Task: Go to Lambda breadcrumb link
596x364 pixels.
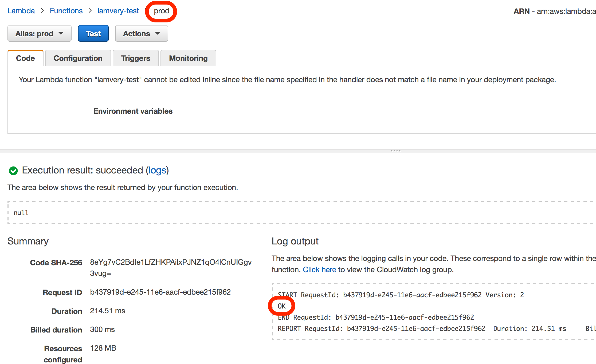Action: 21,11
